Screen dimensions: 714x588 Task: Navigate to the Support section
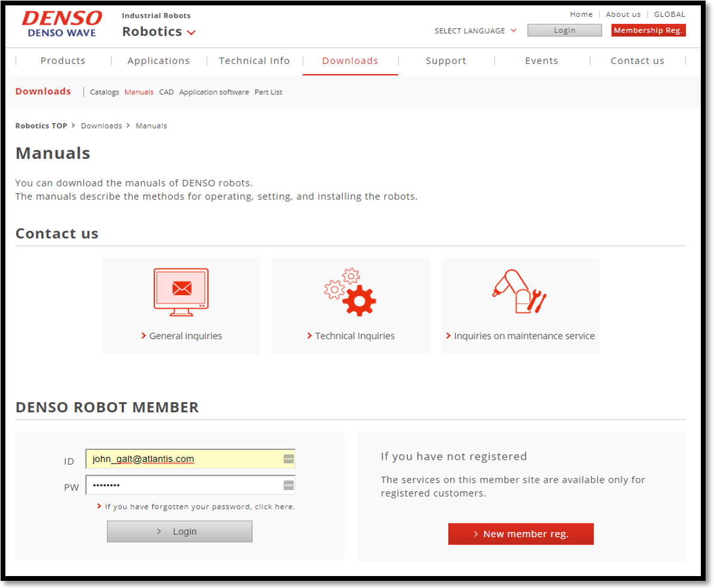click(446, 60)
